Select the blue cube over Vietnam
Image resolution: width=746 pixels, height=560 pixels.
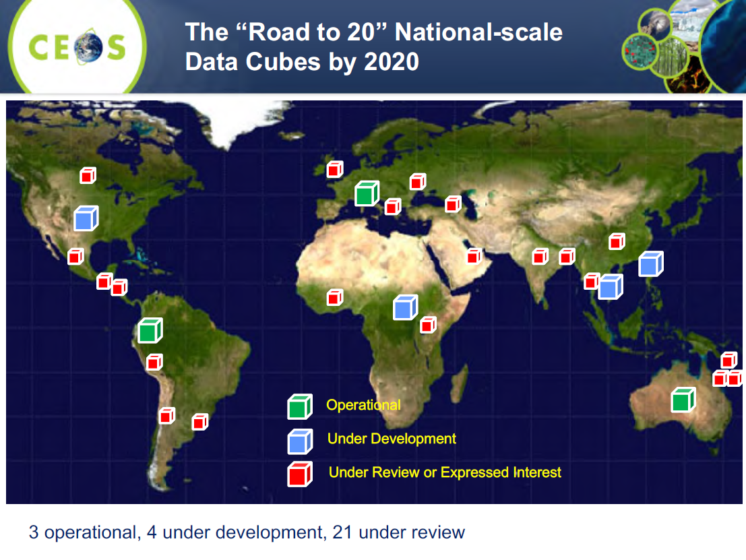point(610,287)
